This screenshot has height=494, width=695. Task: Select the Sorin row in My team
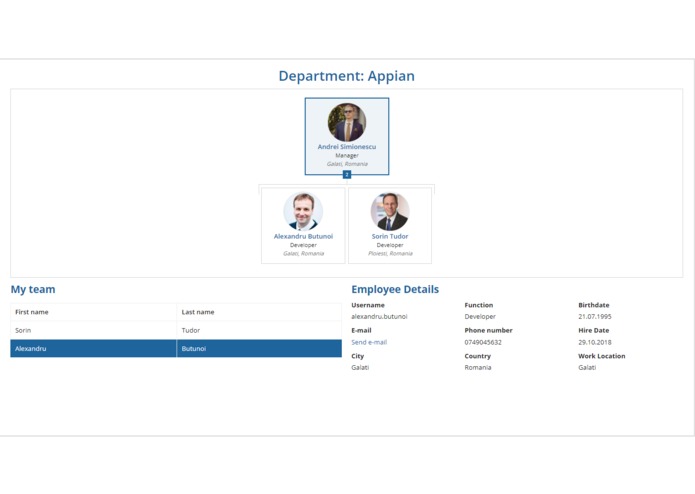(x=176, y=331)
